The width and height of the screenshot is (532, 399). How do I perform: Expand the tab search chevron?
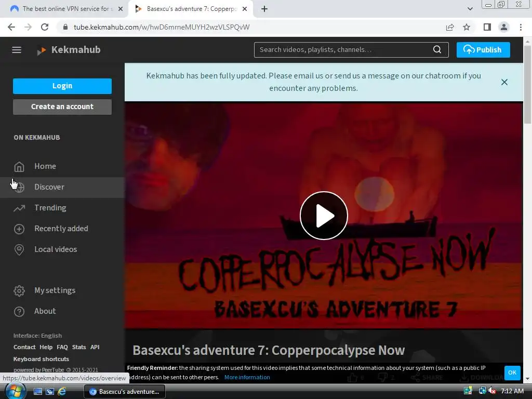470,9
